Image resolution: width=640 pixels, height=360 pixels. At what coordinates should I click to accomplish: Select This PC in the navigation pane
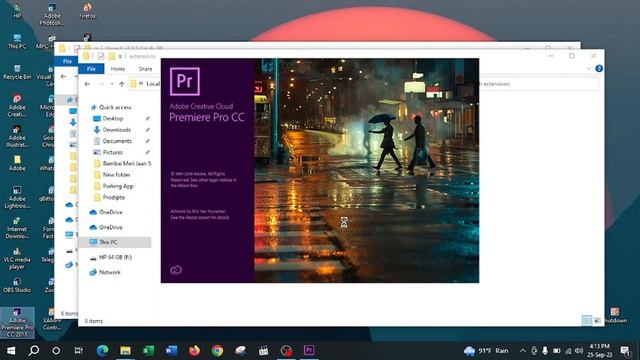(116, 242)
